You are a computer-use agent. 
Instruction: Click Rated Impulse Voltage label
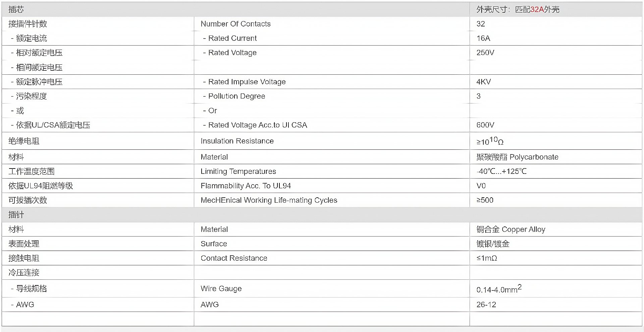click(x=247, y=82)
